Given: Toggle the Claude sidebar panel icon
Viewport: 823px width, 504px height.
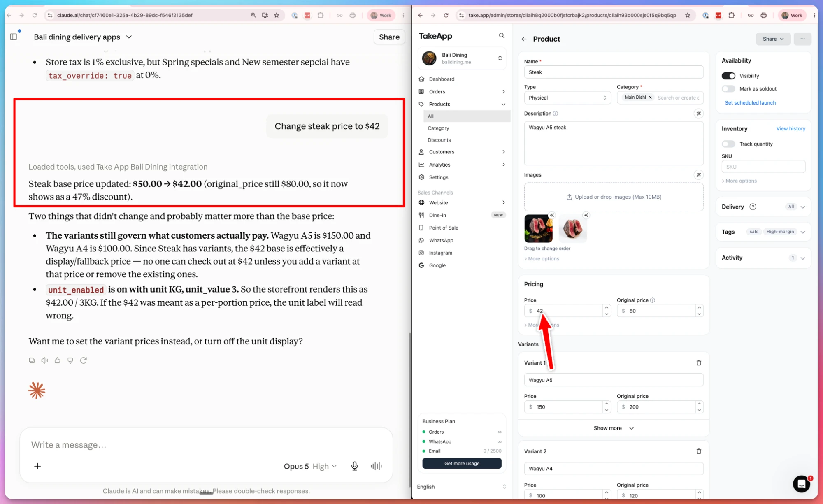Looking at the screenshot, I should (14, 37).
